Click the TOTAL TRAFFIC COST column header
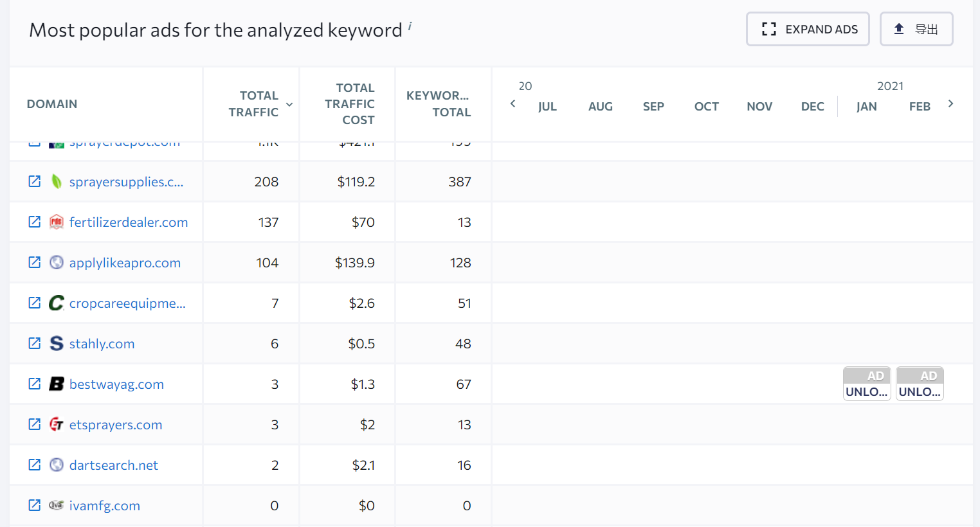Screen dimensions: 980x527 pyautogui.click(x=349, y=103)
